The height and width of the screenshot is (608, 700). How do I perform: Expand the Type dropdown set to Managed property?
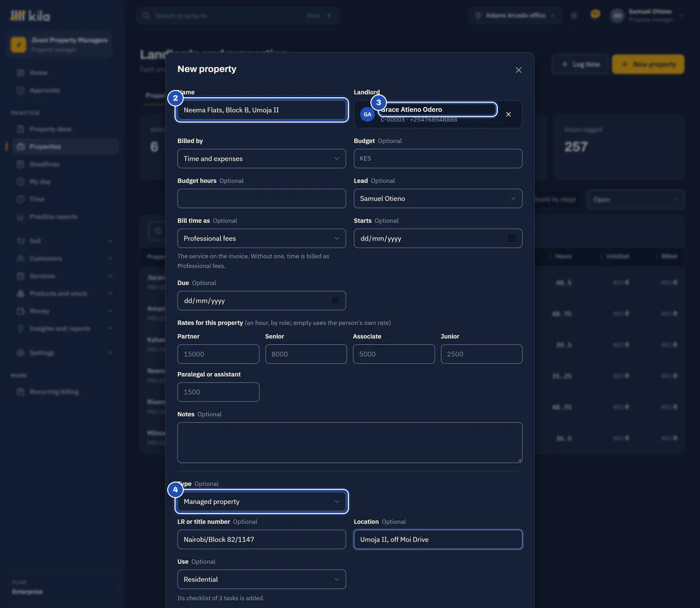click(x=262, y=501)
